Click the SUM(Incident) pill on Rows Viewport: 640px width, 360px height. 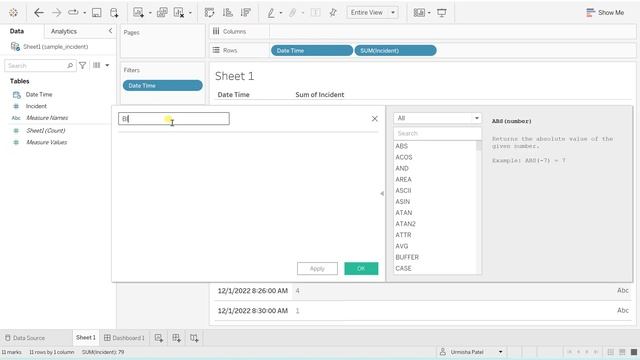click(396, 51)
